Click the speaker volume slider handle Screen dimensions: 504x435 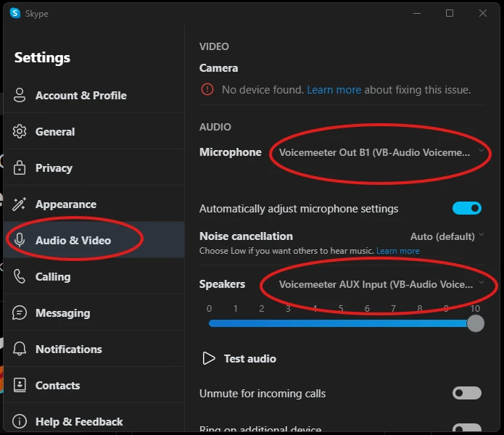476,323
